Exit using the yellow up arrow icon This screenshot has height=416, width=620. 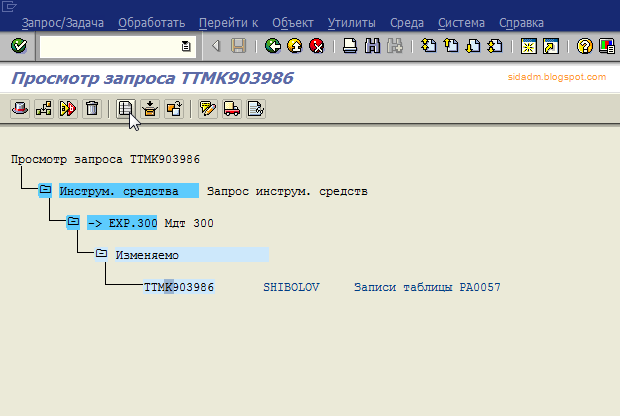point(295,46)
